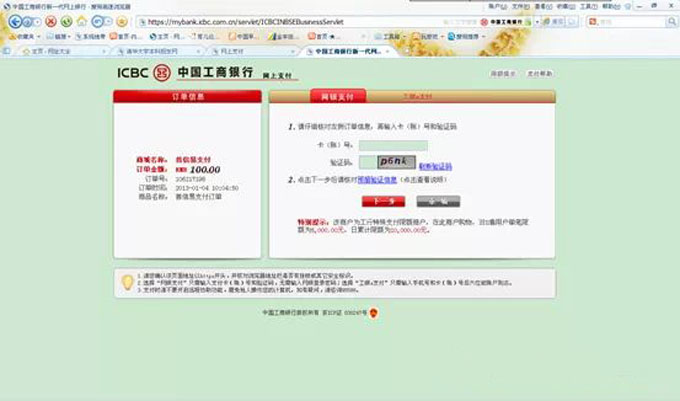Click the p6hk captcha image

(x=396, y=162)
